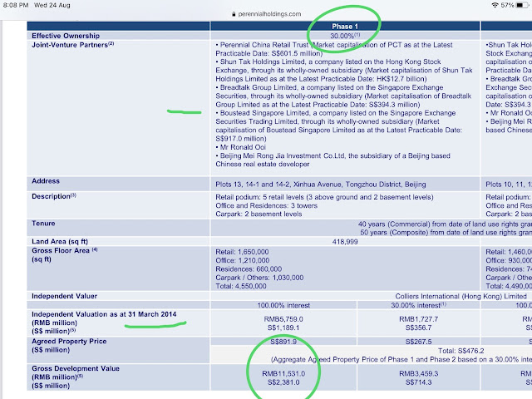Select the Effective Ownership row label
The height and width of the screenshot is (399, 532).
[66, 36]
